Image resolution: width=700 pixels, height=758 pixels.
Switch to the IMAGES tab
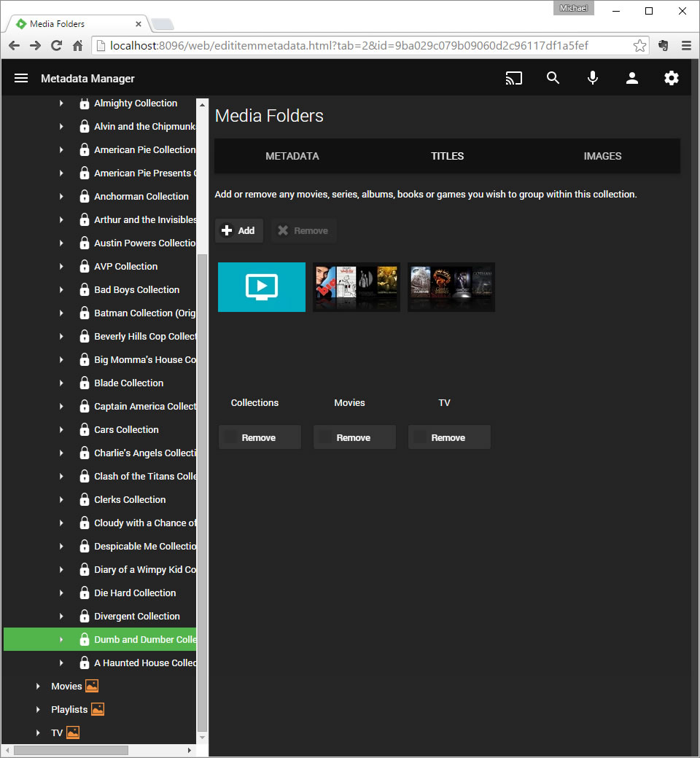pos(602,156)
